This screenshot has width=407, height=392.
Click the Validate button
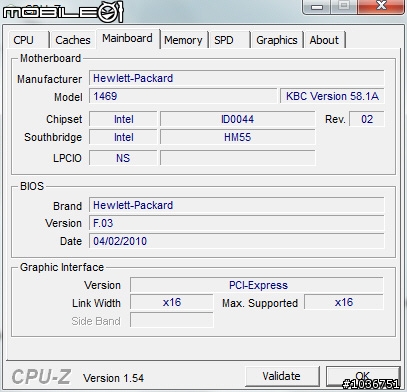[x=282, y=376]
